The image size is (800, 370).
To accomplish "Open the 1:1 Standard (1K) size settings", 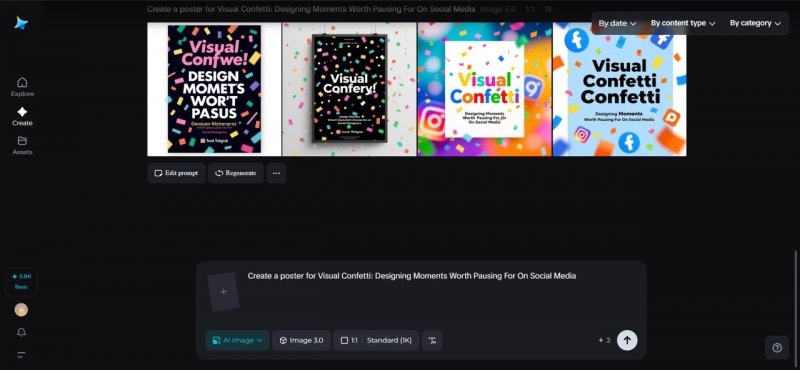I will 377,340.
